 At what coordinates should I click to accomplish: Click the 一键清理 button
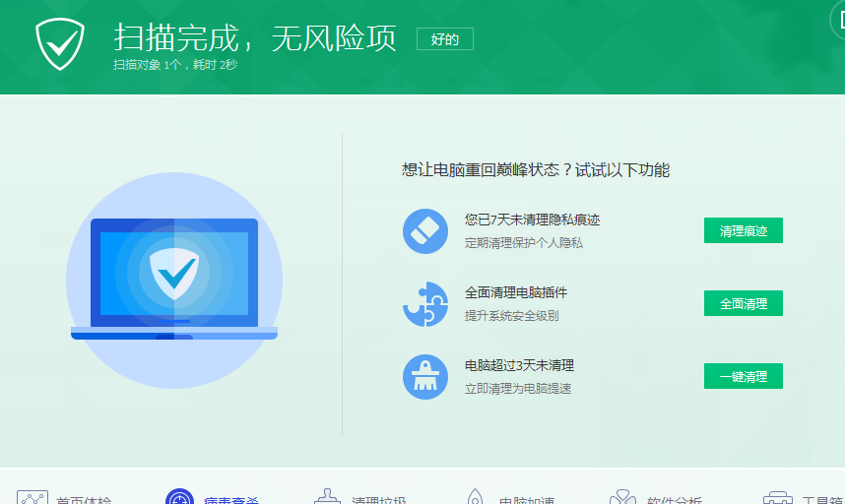pyautogui.click(x=744, y=376)
